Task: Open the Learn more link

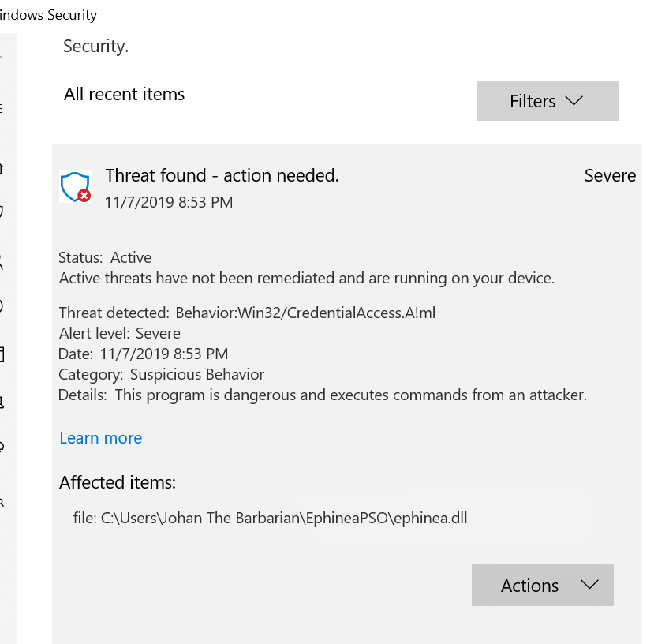Action: click(101, 438)
